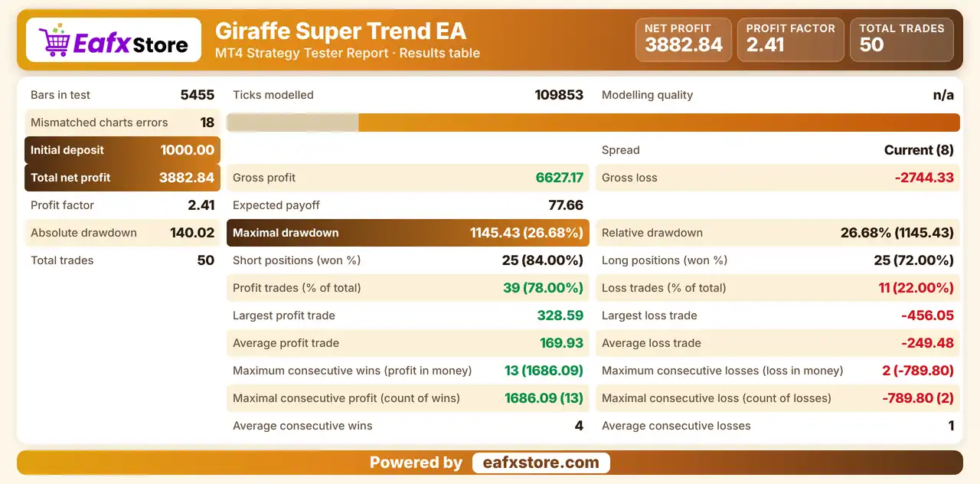Click the Eafx Store shopping cart logo
Viewport: 980px width, 484px height.
[x=113, y=40]
